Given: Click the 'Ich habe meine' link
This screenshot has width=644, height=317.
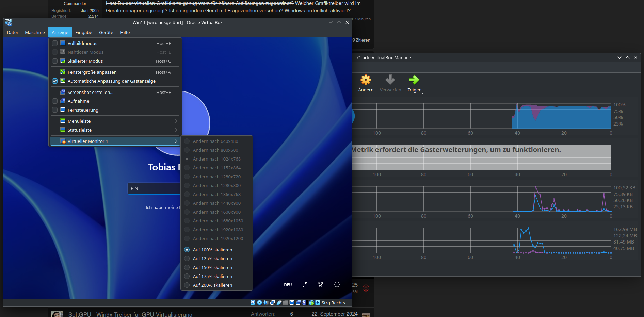Looking at the screenshot, I should 163,207.
